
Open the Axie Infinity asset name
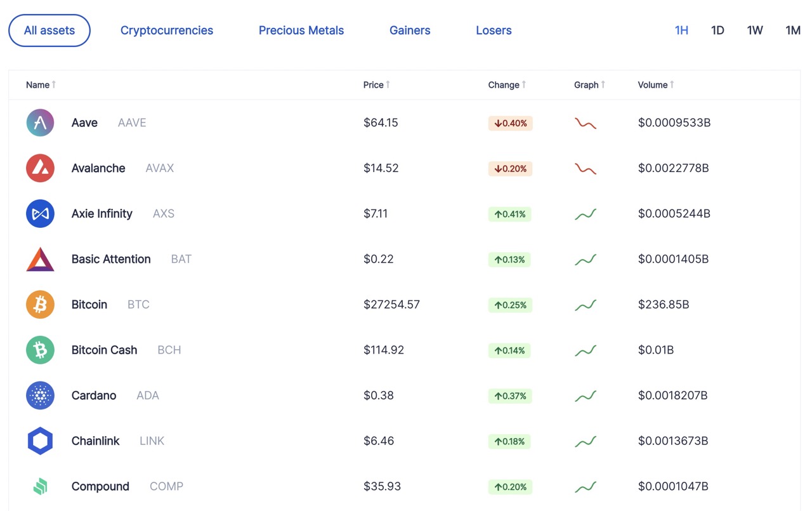(102, 214)
